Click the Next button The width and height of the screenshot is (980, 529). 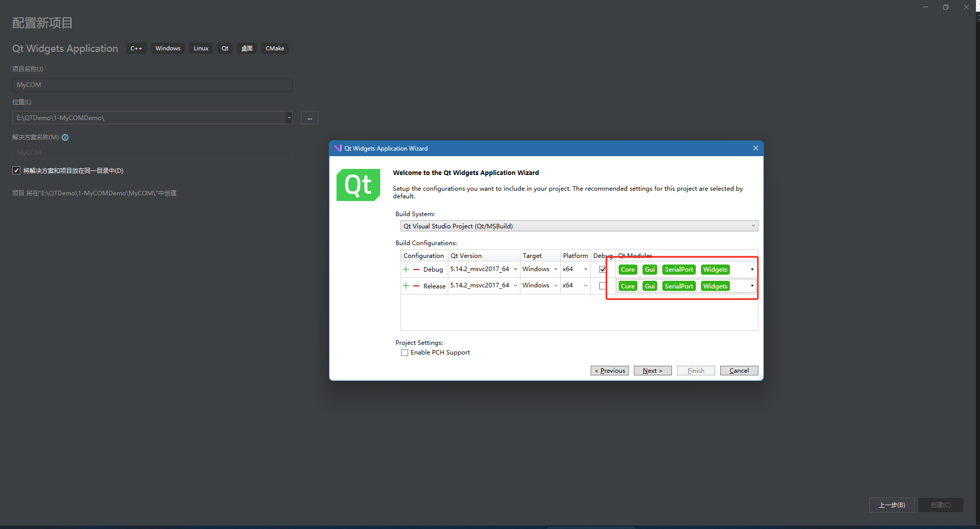(653, 371)
